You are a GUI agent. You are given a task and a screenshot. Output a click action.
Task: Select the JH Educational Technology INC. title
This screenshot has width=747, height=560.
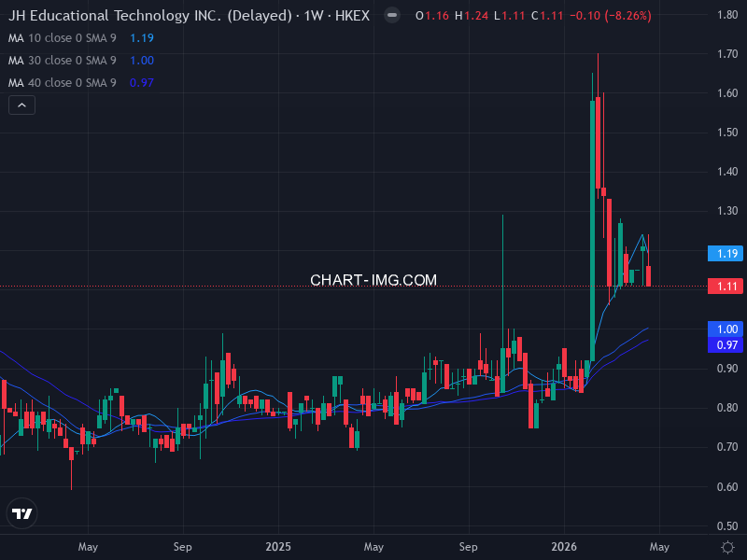tap(189, 16)
